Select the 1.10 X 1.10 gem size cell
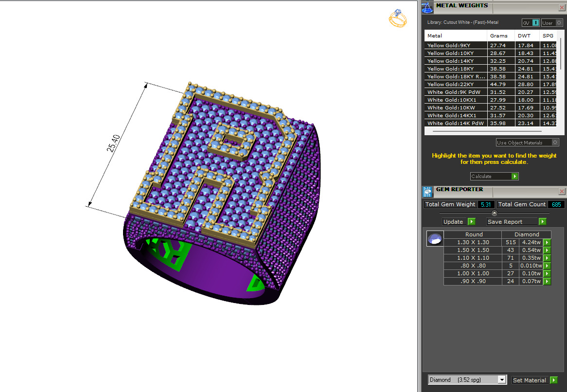 click(473, 258)
